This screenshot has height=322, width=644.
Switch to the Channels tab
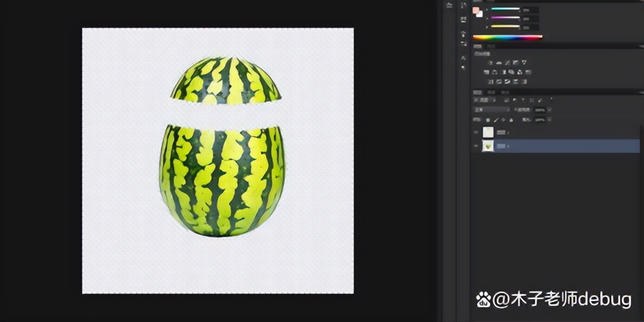491,93
